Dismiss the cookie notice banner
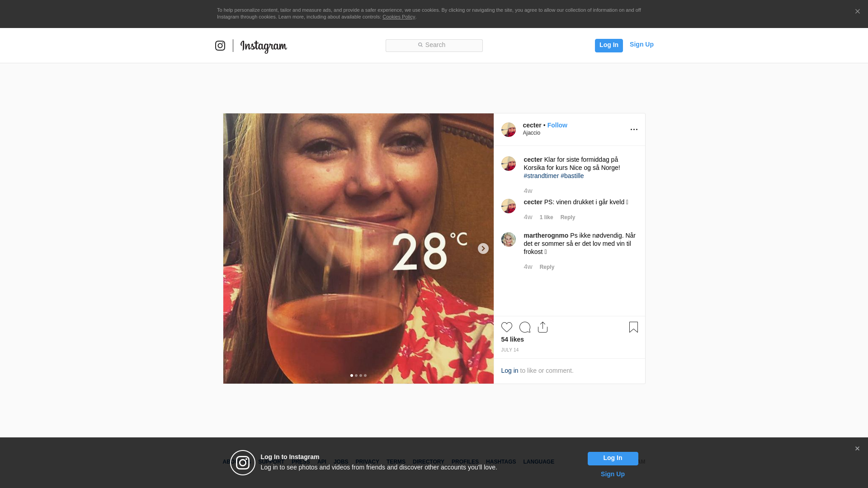This screenshot has width=868, height=488. (857, 12)
